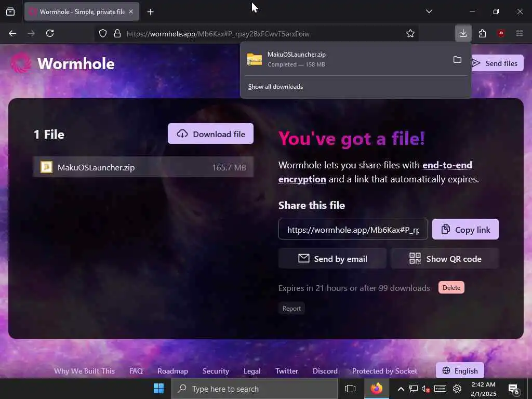This screenshot has width=532, height=399.
Task: Expand the list all tabs chevron
Action: pos(429,11)
